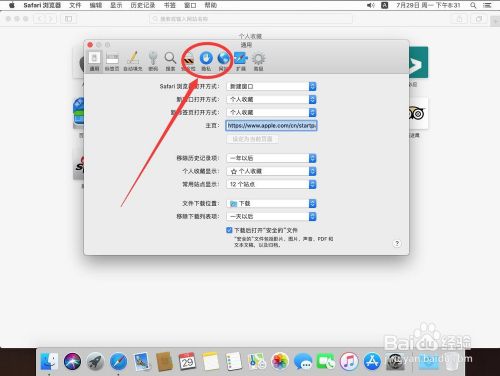Screen dimensions: 500x376
Task: Open iTunes in the Dock
Action: pos(349,361)
